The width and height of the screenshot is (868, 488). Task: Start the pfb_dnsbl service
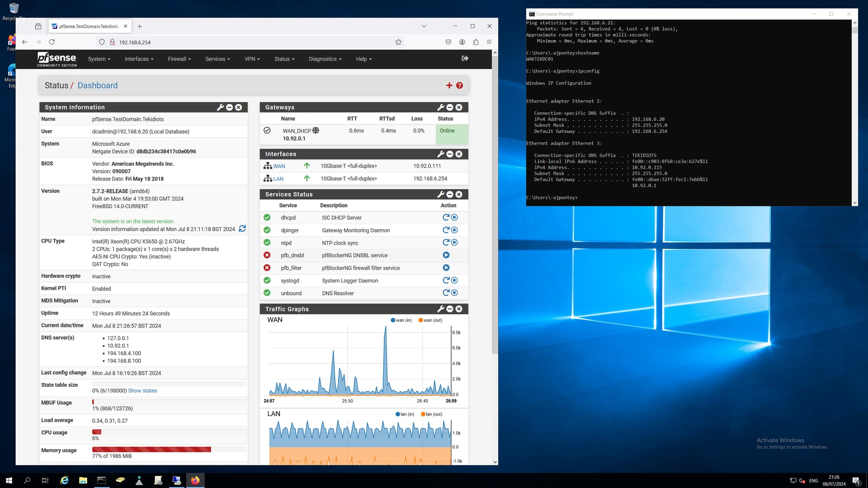(x=446, y=255)
